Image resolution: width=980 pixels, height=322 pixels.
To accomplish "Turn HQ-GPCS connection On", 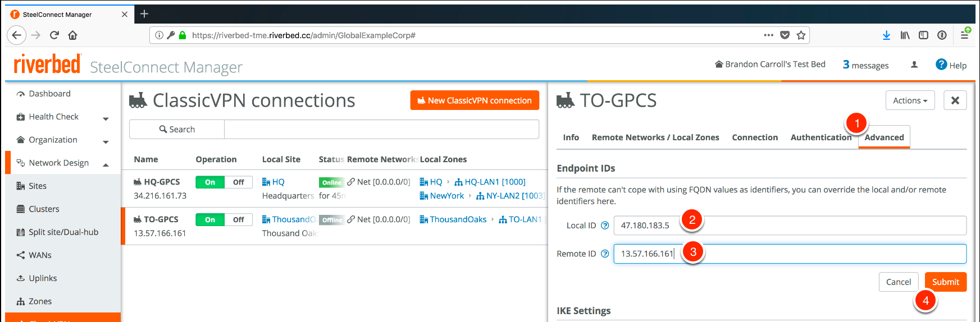I will [210, 182].
